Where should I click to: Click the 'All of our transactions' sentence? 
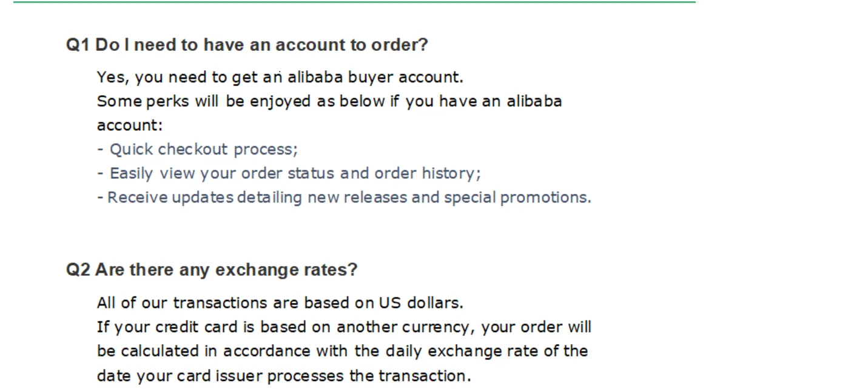[280, 302]
